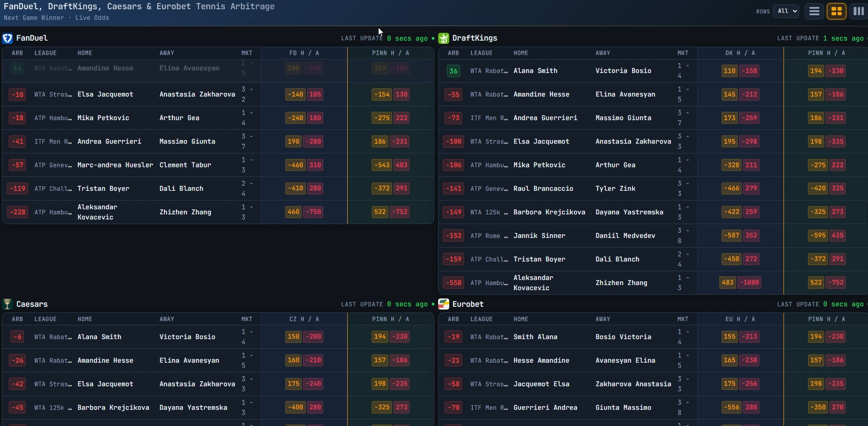The height and width of the screenshot is (426, 868).
Task: Click the FanDuel shield logo icon
Action: click(x=7, y=38)
